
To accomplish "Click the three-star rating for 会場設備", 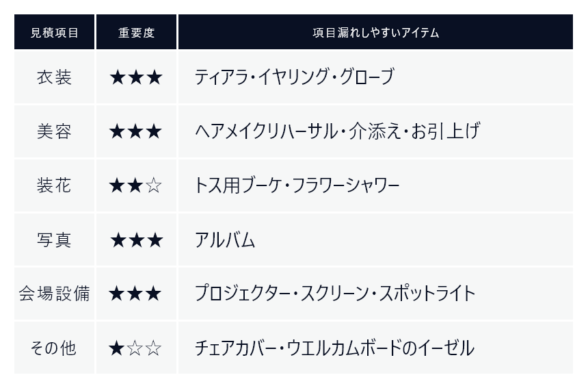I will point(135,294).
